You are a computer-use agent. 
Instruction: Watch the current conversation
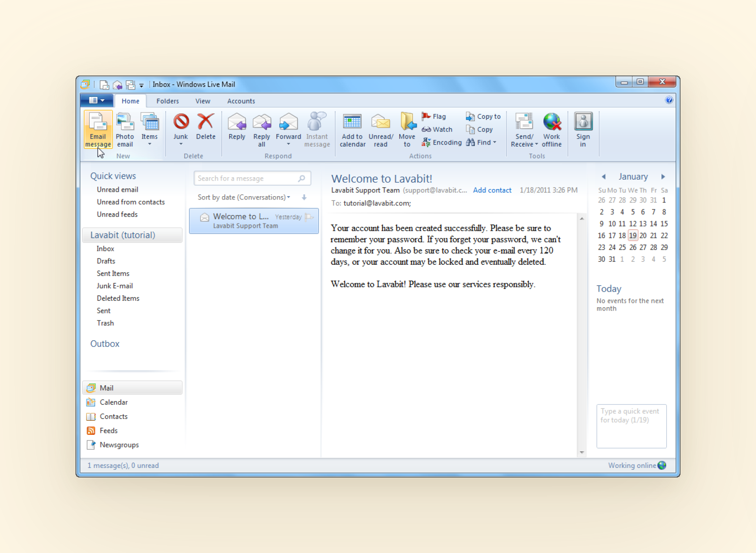[437, 129]
